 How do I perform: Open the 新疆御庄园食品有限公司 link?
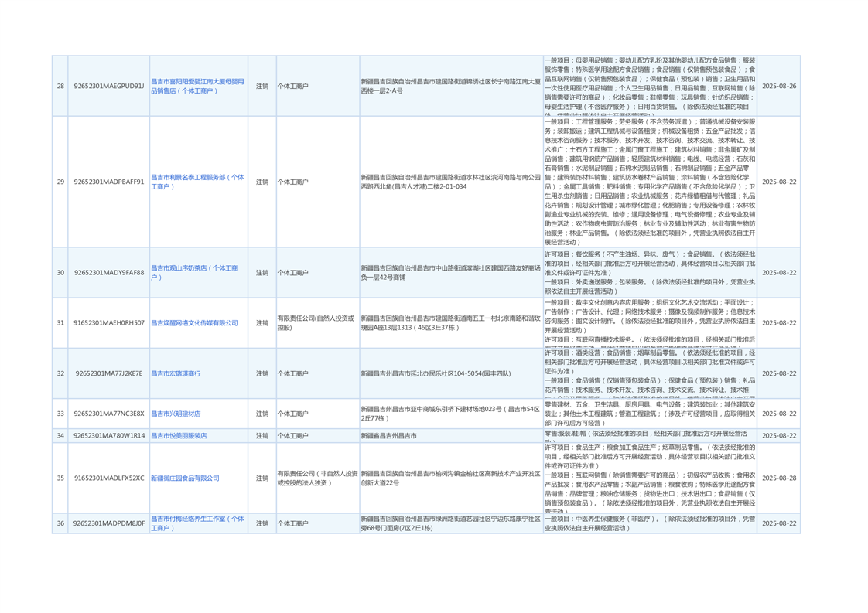[186, 478]
